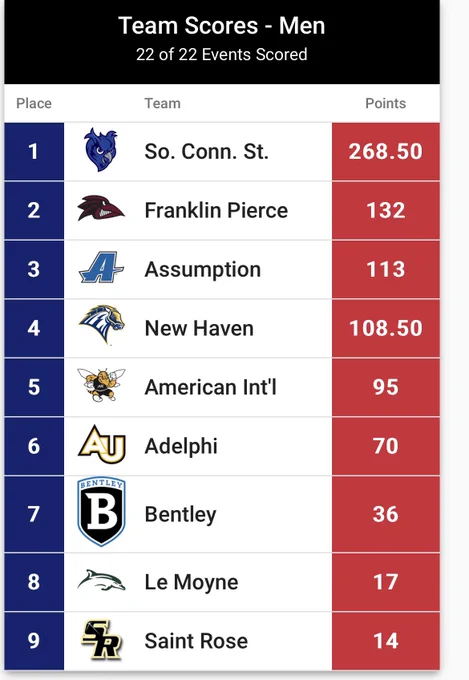Click the So. Conn. St. owl logo
This screenshot has height=680, width=469.
[x=101, y=150]
